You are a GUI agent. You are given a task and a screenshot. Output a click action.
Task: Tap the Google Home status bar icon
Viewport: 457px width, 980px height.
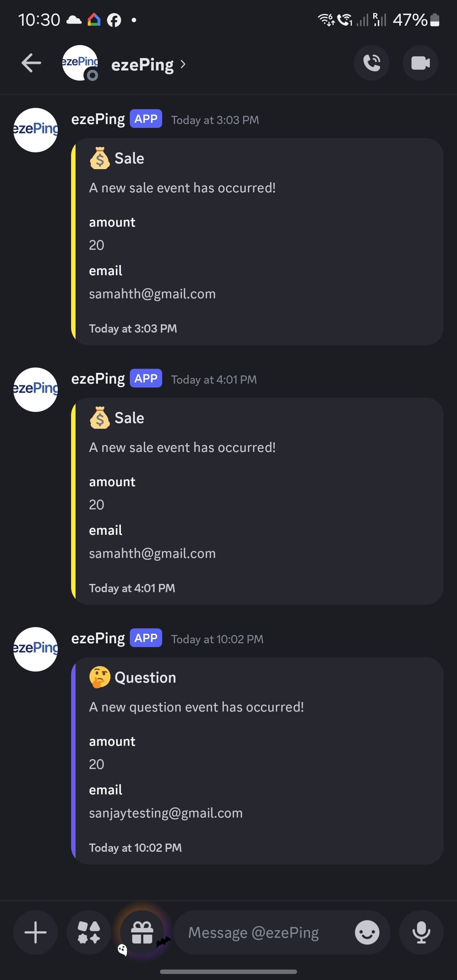[x=94, y=20]
